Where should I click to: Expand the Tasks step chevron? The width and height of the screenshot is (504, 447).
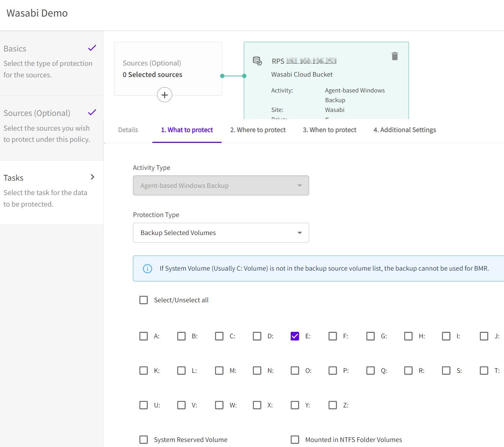pyautogui.click(x=93, y=177)
